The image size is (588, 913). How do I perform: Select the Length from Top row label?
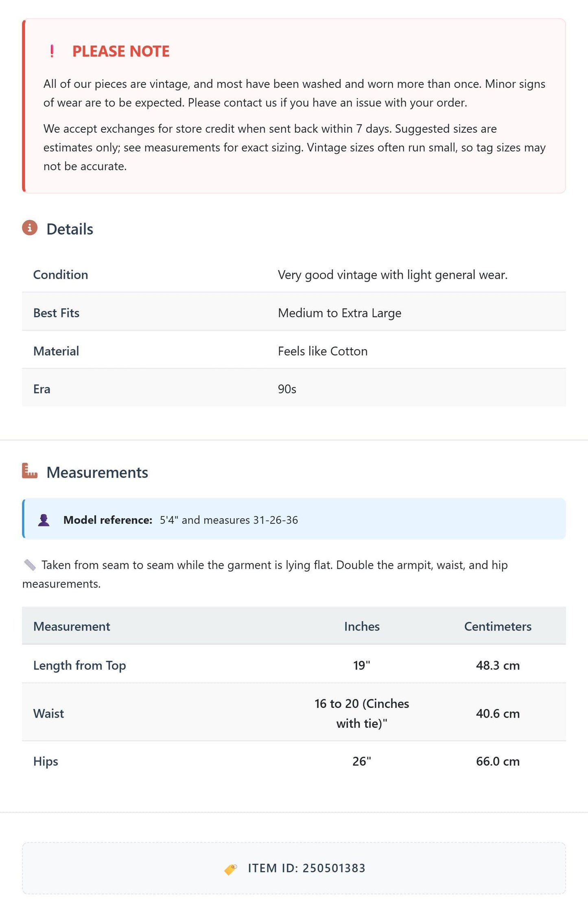[80, 665]
